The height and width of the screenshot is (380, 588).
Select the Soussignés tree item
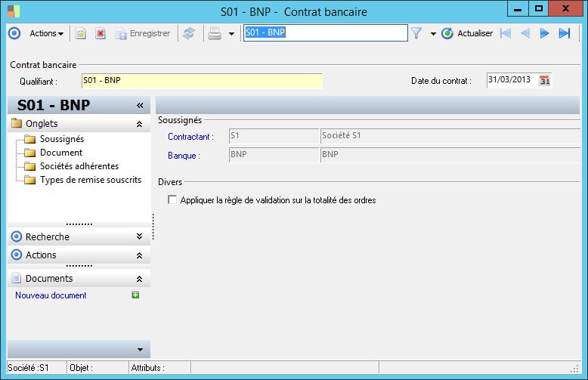pyautogui.click(x=62, y=139)
